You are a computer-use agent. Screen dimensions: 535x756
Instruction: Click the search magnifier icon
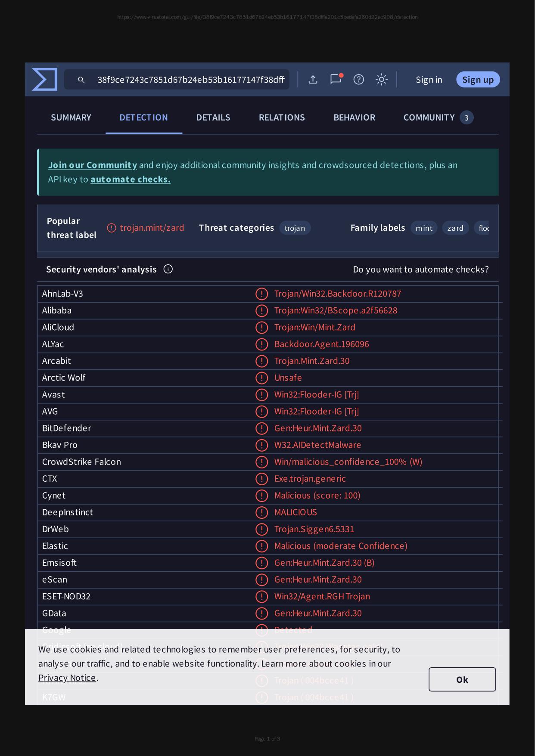click(81, 80)
